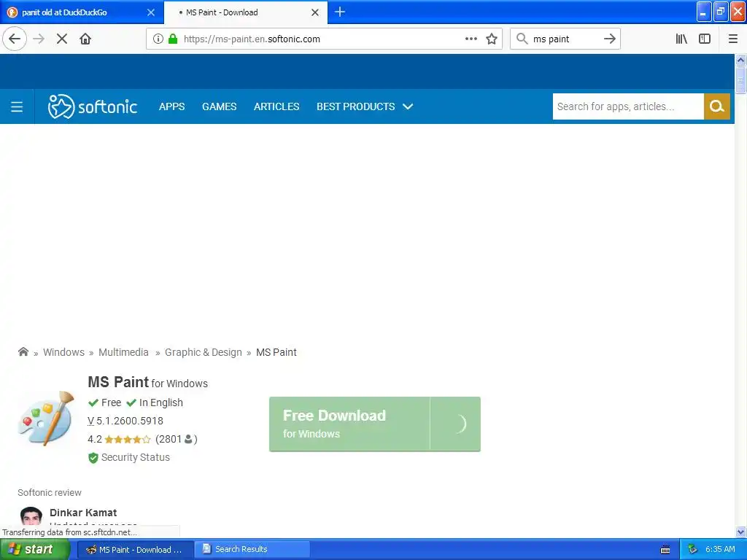
Task: Open Softonic site hamburger menu
Action: [17, 106]
